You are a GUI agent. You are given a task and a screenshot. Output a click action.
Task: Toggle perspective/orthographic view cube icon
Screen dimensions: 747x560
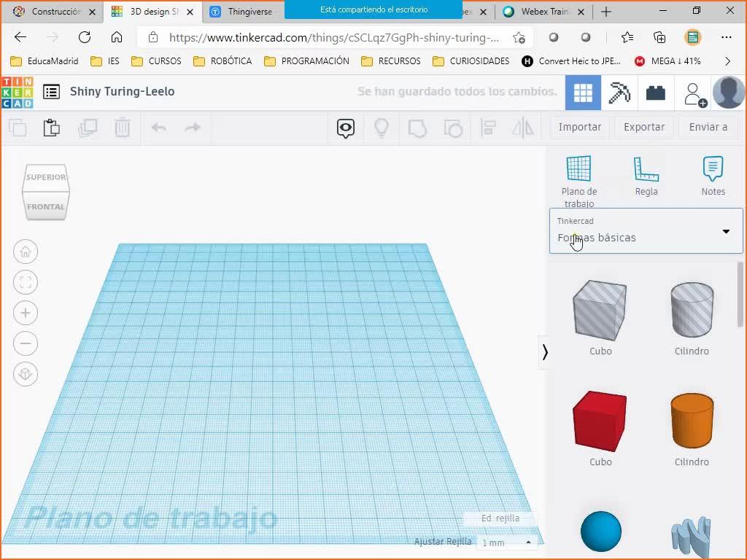pyautogui.click(x=26, y=374)
